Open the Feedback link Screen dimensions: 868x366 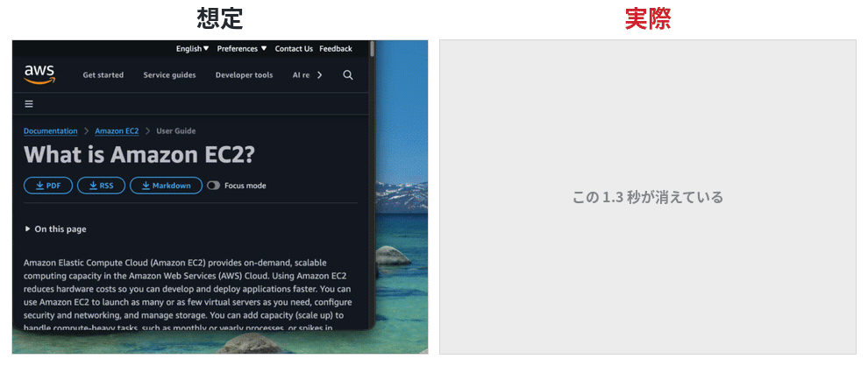(336, 49)
